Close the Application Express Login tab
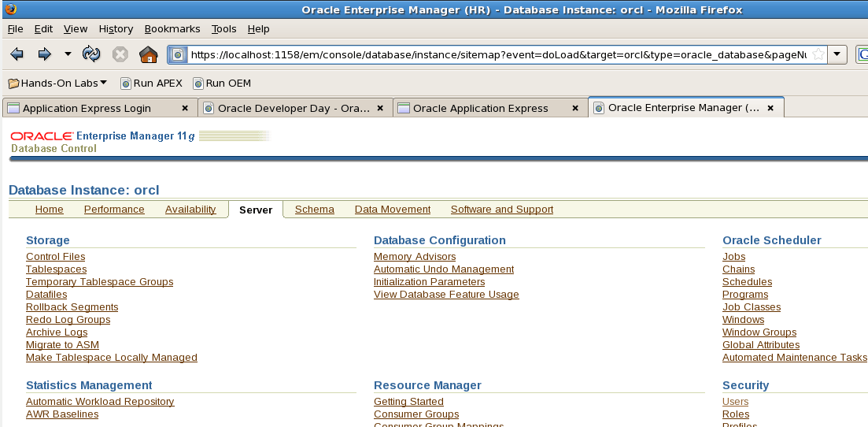868x427 pixels. [x=185, y=108]
